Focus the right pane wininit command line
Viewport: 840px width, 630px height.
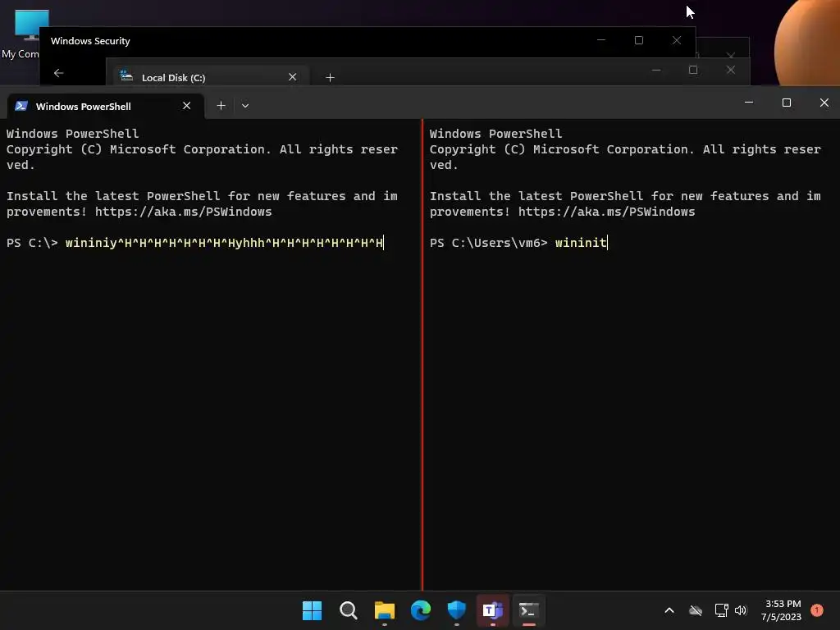click(518, 243)
